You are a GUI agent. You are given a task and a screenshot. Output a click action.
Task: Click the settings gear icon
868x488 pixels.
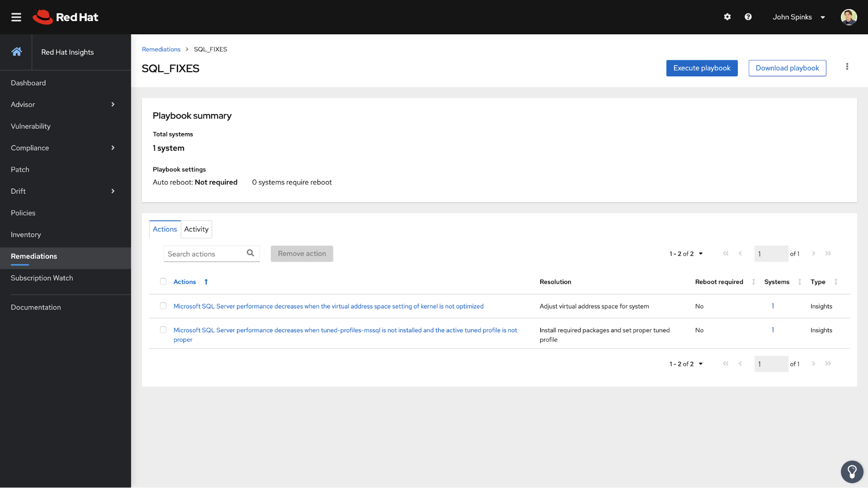(x=727, y=16)
